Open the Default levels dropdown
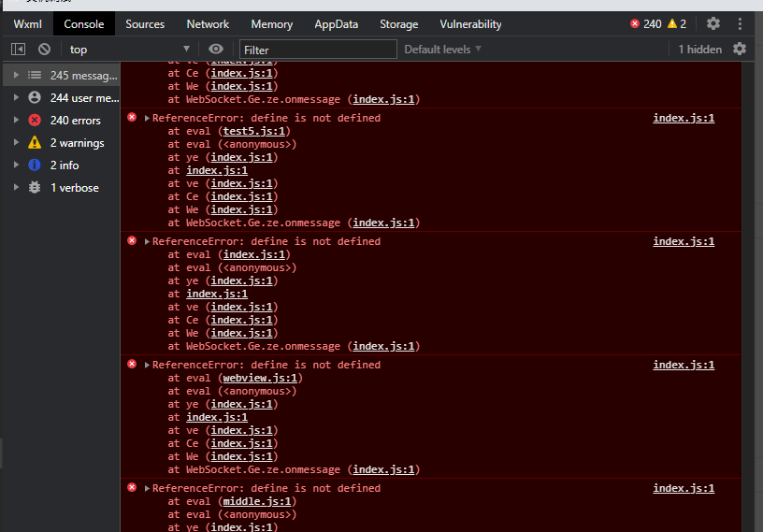Viewport: 763px width, 532px height. pos(442,50)
